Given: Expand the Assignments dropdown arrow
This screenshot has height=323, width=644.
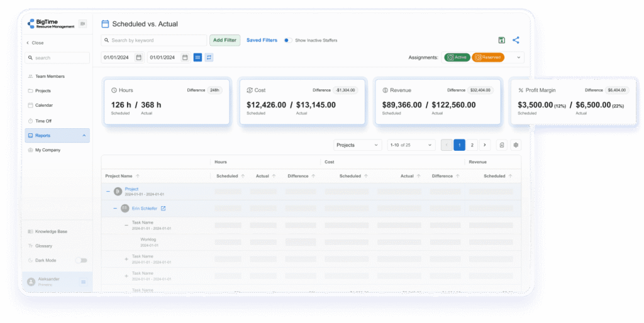Looking at the screenshot, I should [519, 57].
